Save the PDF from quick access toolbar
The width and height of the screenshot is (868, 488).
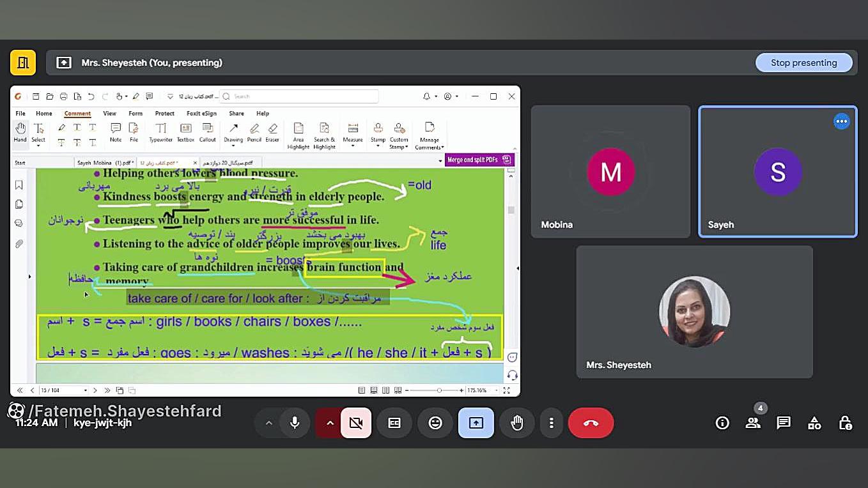tap(36, 96)
